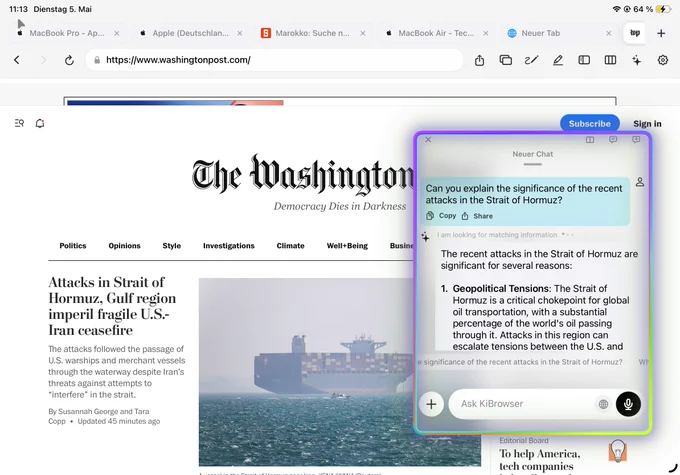Check battery status at 64 %
This screenshot has width=680, height=475.
652,9
